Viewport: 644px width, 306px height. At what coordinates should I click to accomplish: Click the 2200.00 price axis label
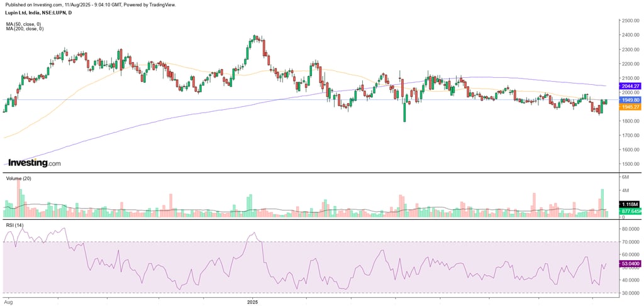tap(631, 63)
